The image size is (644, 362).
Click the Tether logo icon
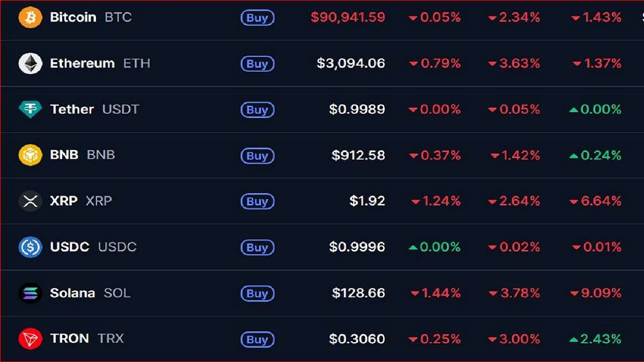[x=30, y=109]
